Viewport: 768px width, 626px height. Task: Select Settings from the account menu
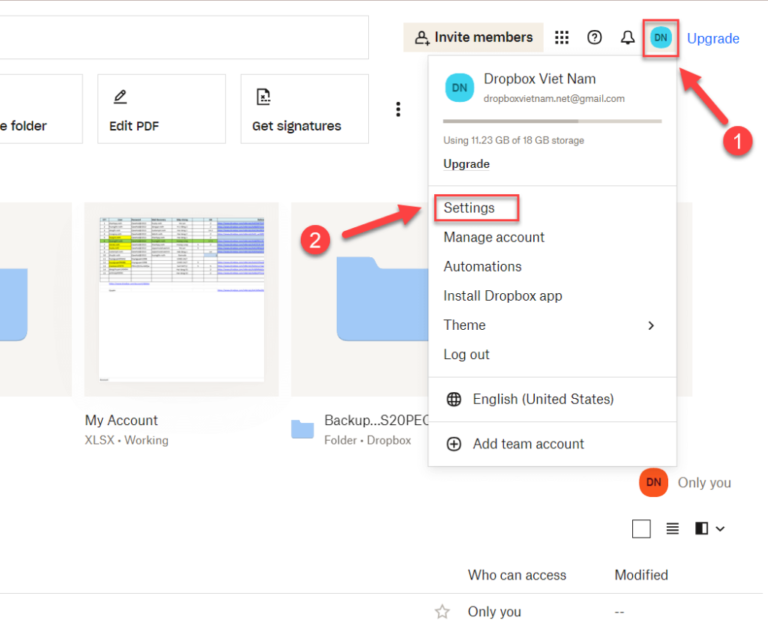(469, 208)
